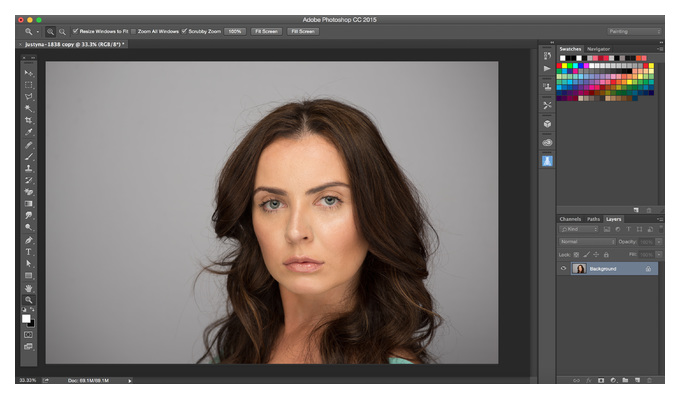Create new swatch from foreground color

point(636,210)
